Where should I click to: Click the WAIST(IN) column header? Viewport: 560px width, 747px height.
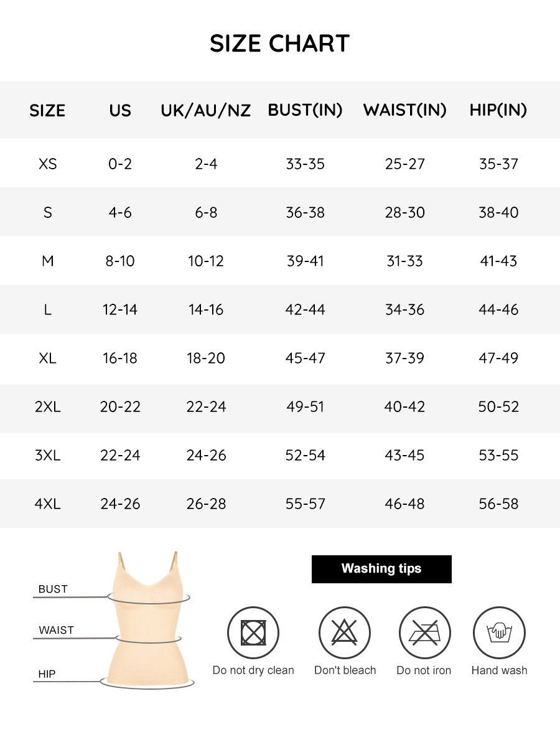click(x=405, y=110)
